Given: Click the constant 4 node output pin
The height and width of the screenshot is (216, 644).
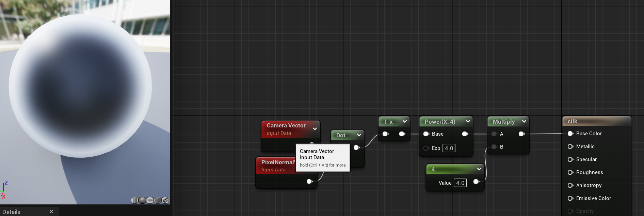Looking at the screenshot, I should tap(477, 182).
